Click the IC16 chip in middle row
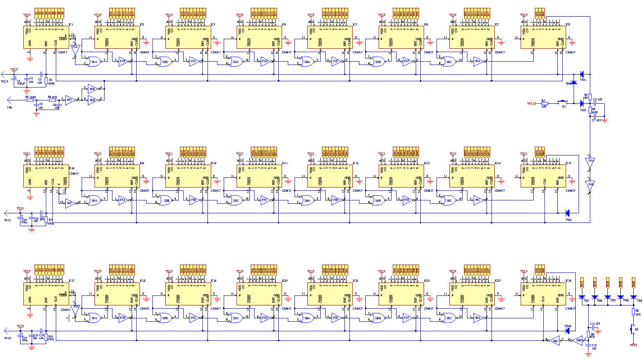644x360 pixels. 46,175
